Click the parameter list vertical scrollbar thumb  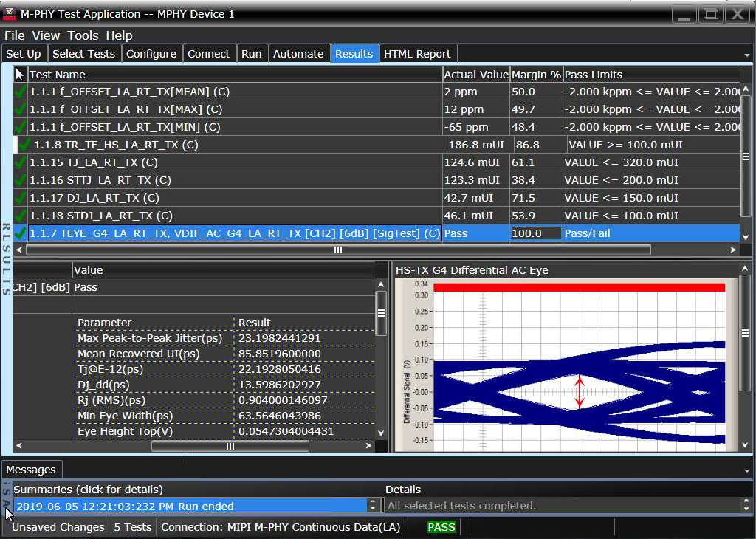coord(381,312)
